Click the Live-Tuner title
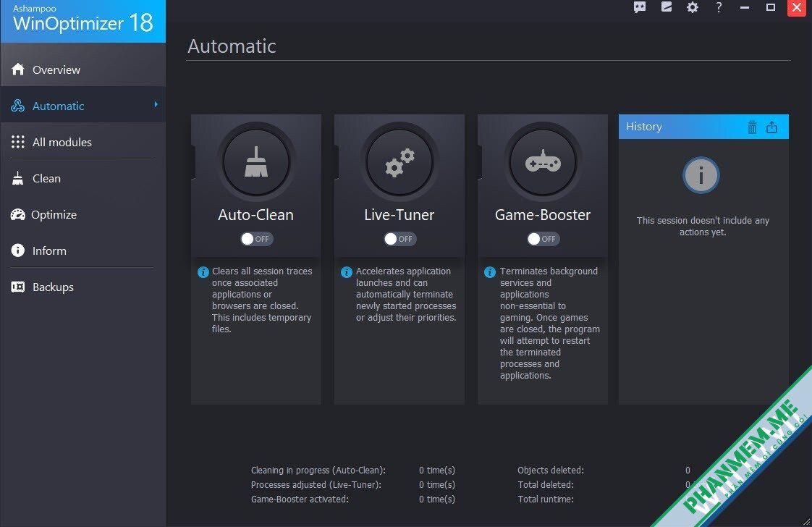 399,214
